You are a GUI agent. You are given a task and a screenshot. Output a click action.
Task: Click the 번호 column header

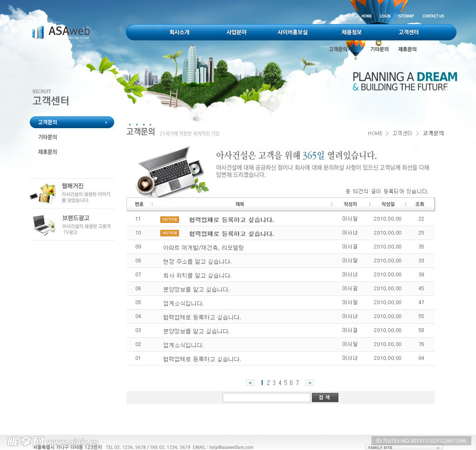click(139, 204)
